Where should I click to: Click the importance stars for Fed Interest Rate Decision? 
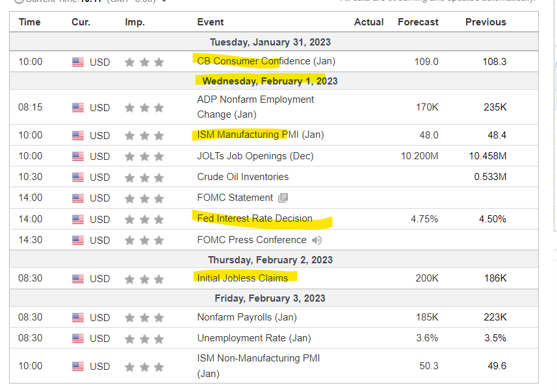pos(144,219)
